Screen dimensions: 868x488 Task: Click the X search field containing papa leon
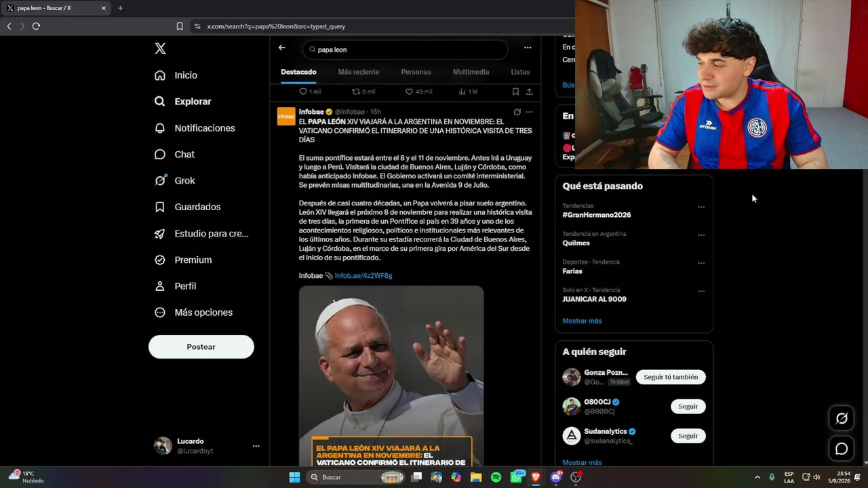[405, 49]
